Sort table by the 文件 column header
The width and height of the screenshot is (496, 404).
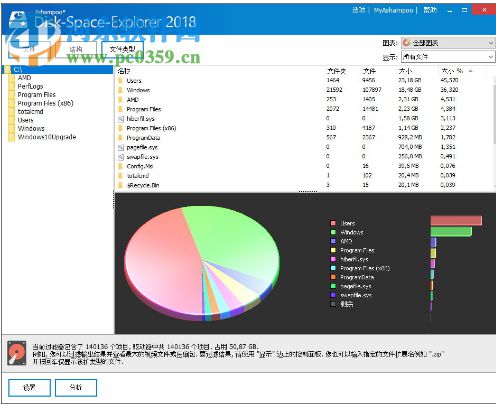click(x=369, y=71)
